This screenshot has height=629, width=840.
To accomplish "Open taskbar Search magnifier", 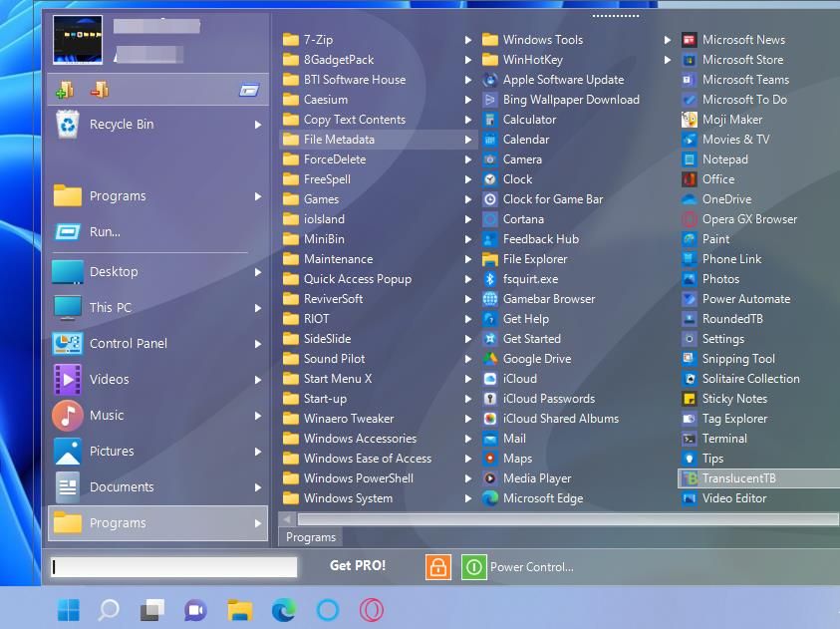I will coord(109,610).
